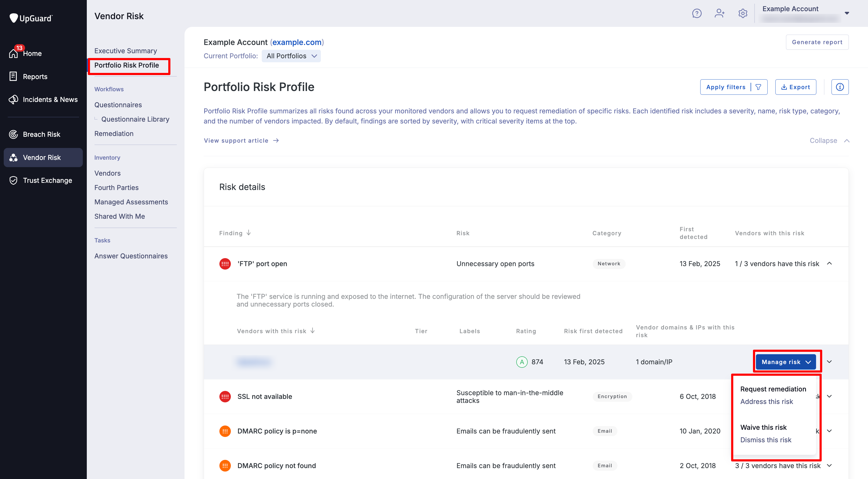The height and width of the screenshot is (479, 868).
Task: Click the First detected column header
Action: click(x=693, y=233)
